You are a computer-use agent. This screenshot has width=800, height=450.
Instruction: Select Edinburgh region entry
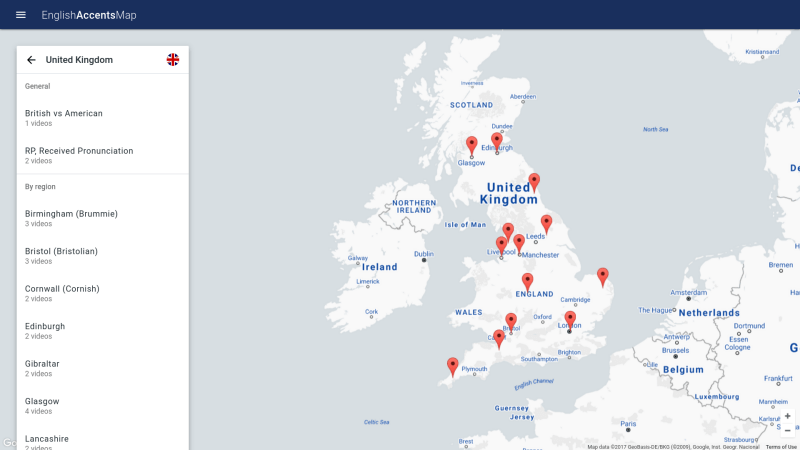[x=103, y=331]
